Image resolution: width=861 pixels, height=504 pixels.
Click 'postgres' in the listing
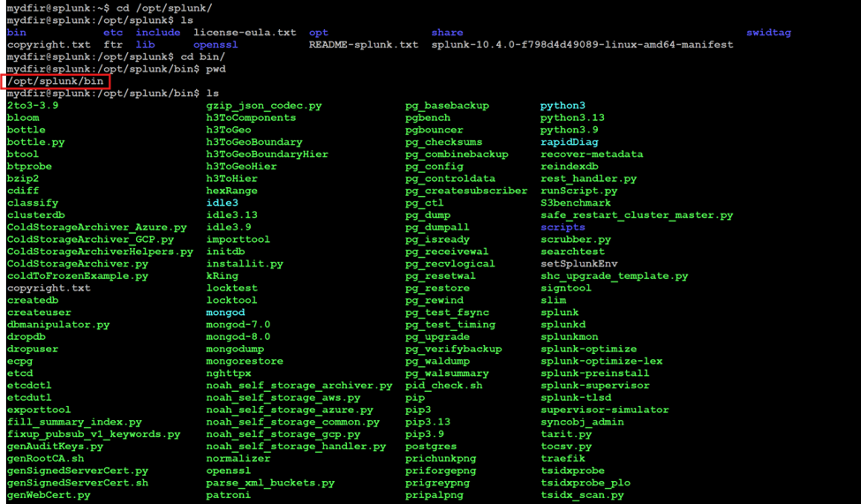(x=431, y=447)
